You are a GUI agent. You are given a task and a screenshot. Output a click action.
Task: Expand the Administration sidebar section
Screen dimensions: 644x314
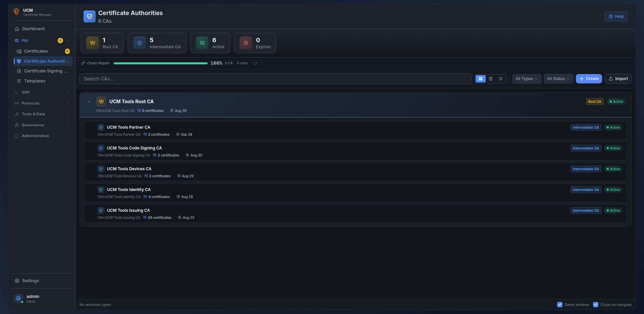(x=67, y=136)
